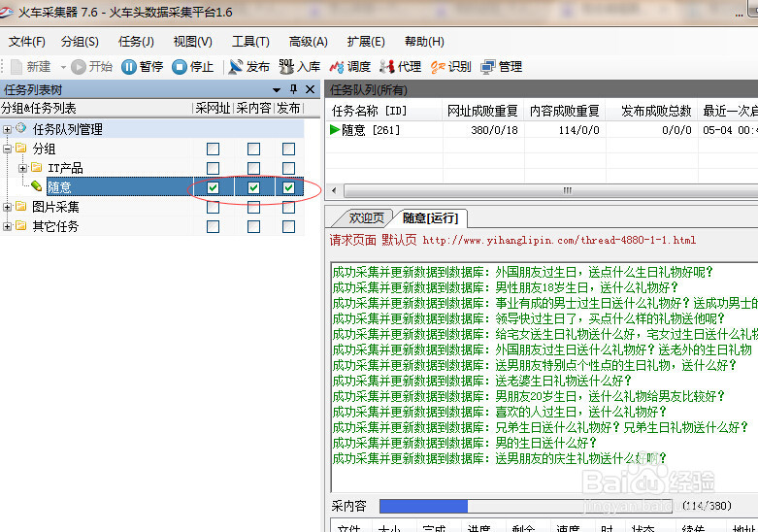The height and width of the screenshot is (532, 758).
Task: Close the 任务列表树 panel
Action: coord(311,89)
